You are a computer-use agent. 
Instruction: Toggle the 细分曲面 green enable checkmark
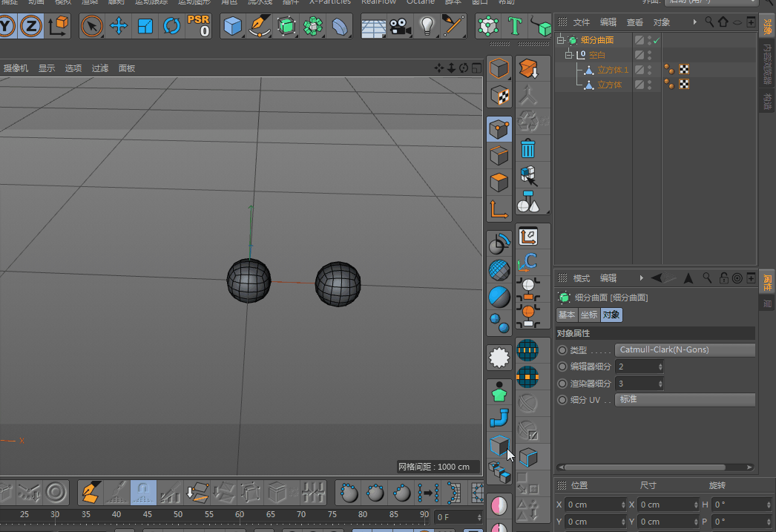[657, 40]
